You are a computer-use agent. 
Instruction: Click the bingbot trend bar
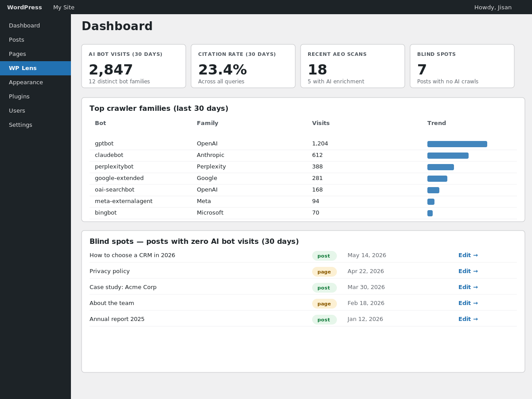pyautogui.click(x=430, y=213)
